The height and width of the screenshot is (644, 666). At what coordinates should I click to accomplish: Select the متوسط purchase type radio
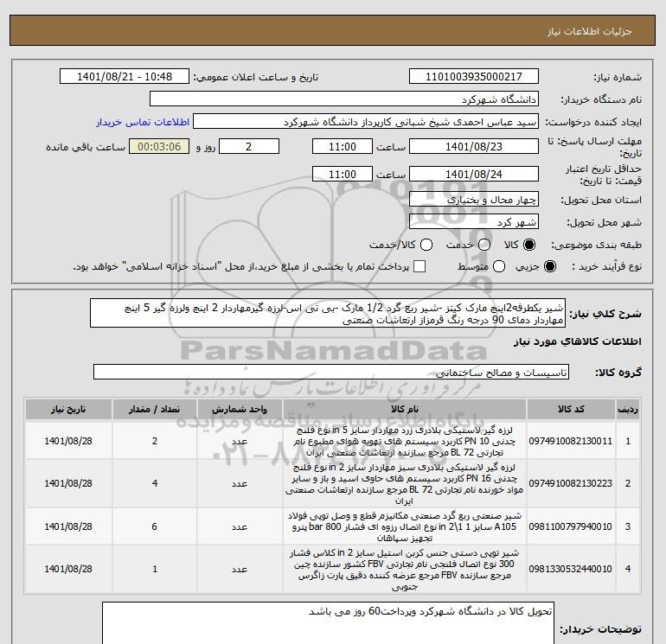point(499,266)
